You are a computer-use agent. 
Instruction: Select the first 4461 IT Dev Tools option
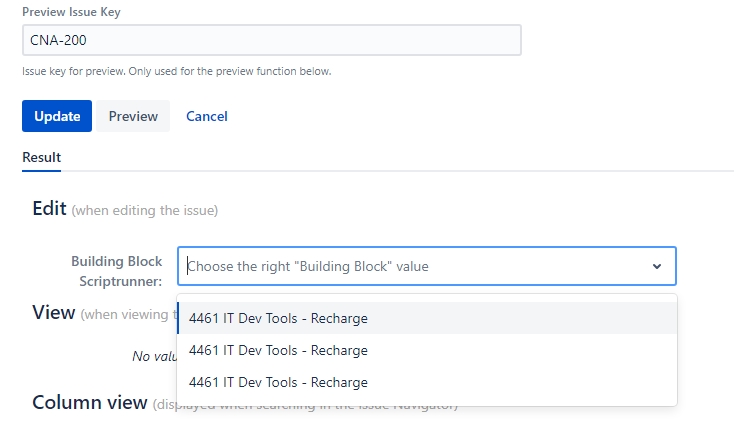[x=278, y=319]
